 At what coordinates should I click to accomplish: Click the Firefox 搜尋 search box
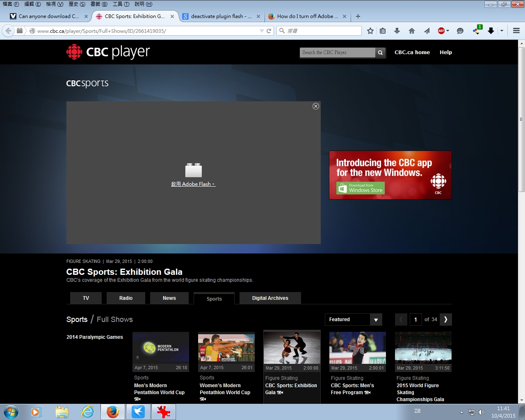(320, 31)
